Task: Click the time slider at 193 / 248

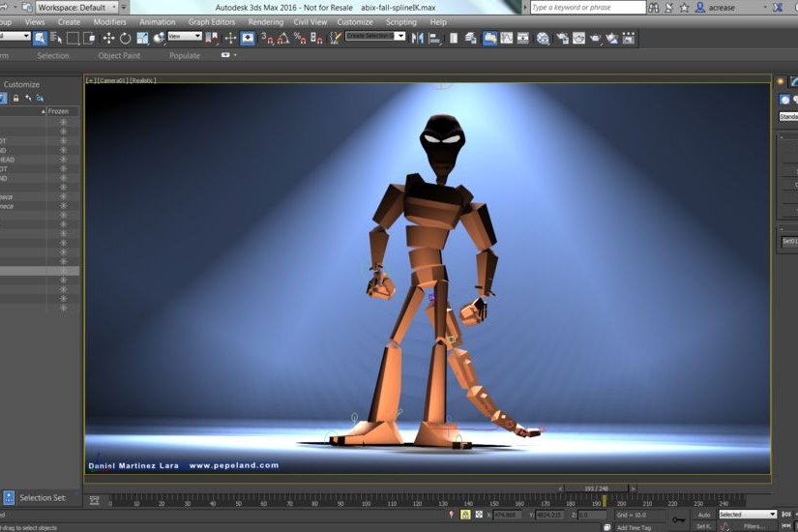Action: (x=596, y=488)
